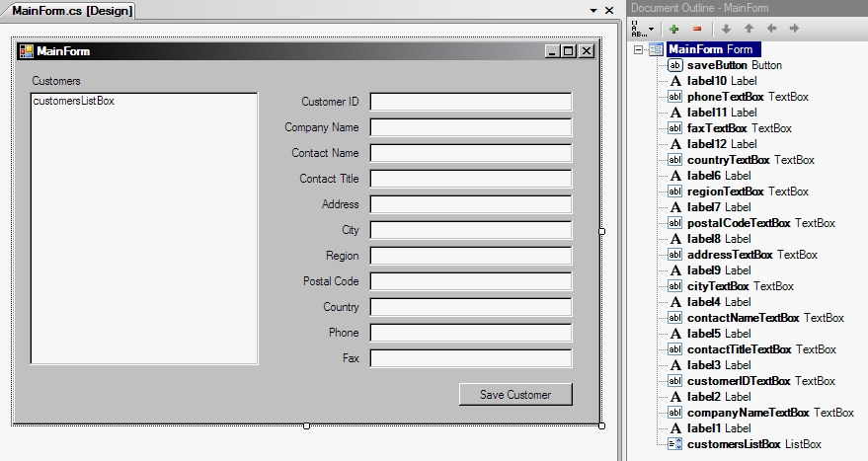Select label5 Label in the outline
Viewport: 868px width, 461px height.
tap(719, 333)
